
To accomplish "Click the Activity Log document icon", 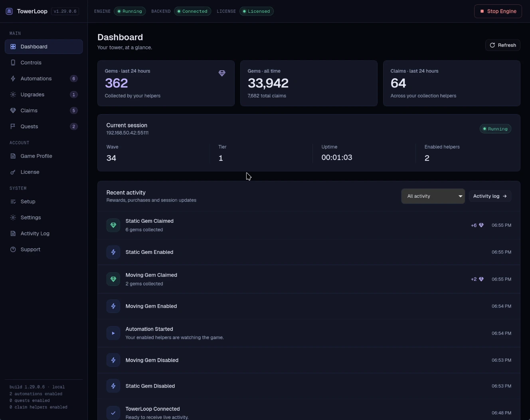I will [x=13, y=234].
